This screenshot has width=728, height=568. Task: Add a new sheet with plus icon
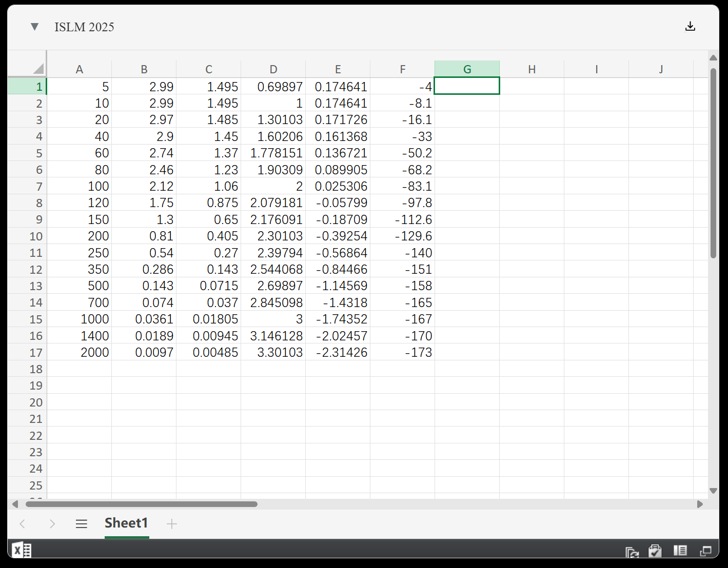click(172, 523)
